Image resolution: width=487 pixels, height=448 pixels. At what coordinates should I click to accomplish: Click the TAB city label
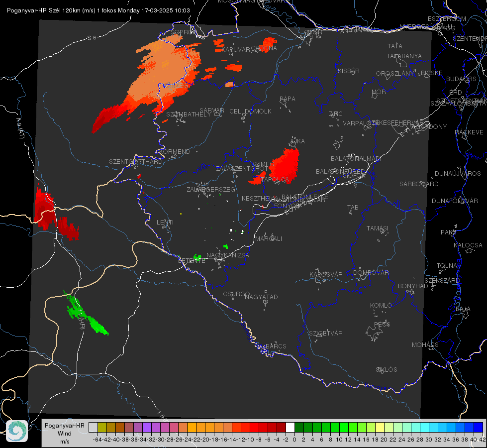353,208
